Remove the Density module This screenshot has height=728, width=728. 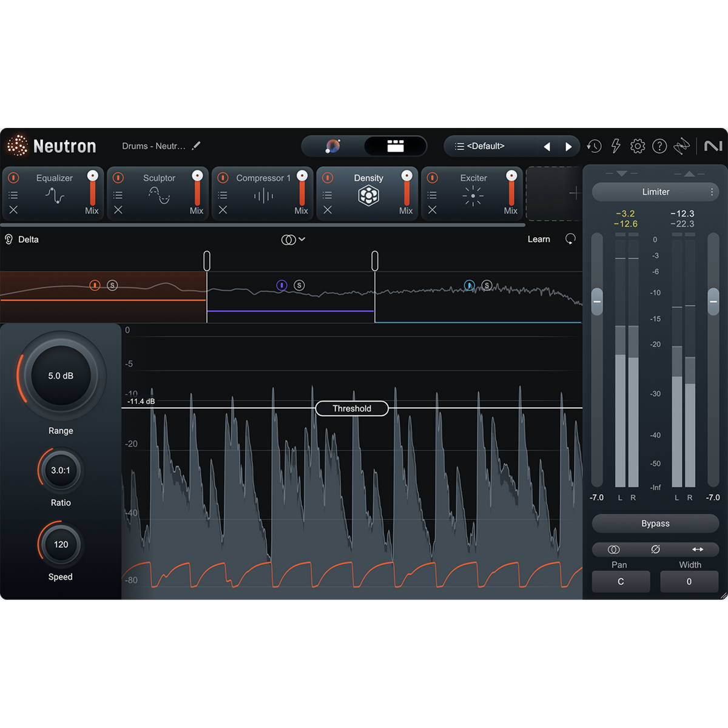[328, 210]
